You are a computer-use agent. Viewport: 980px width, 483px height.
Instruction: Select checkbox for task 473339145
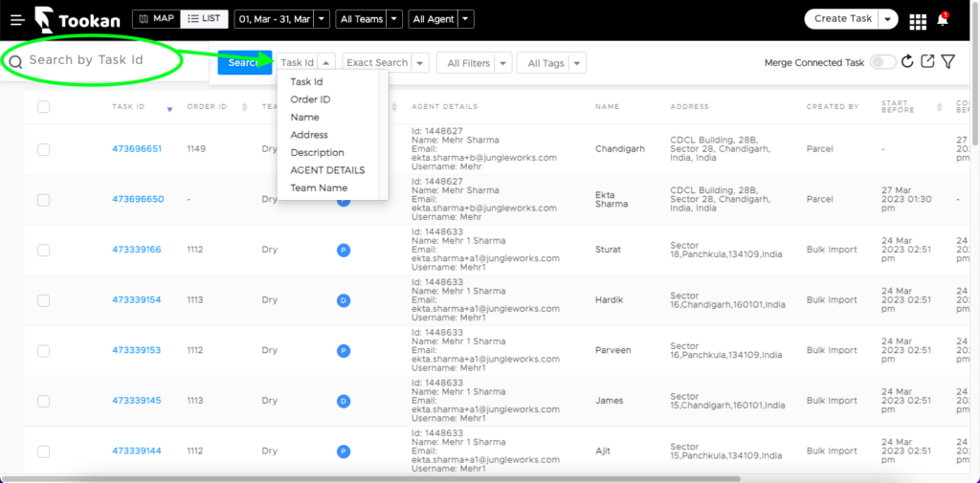click(x=43, y=401)
